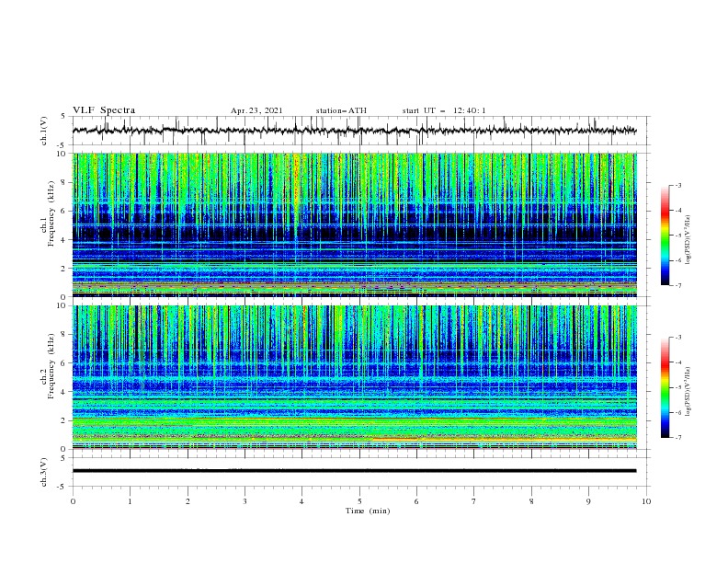Click the 'VLF Spectra' title text
Screen dimensions: 728x563
(104, 110)
